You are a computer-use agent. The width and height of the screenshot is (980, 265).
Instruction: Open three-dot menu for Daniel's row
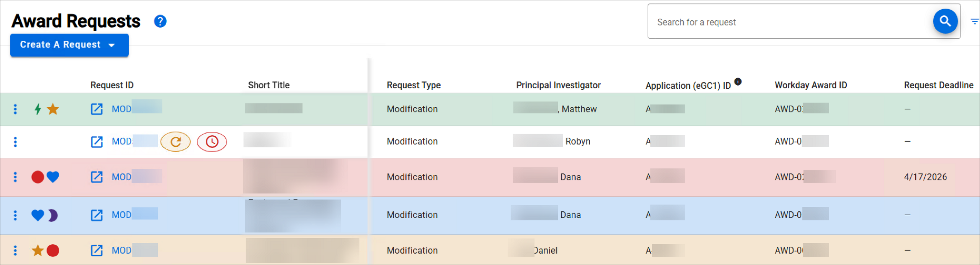[x=15, y=250]
